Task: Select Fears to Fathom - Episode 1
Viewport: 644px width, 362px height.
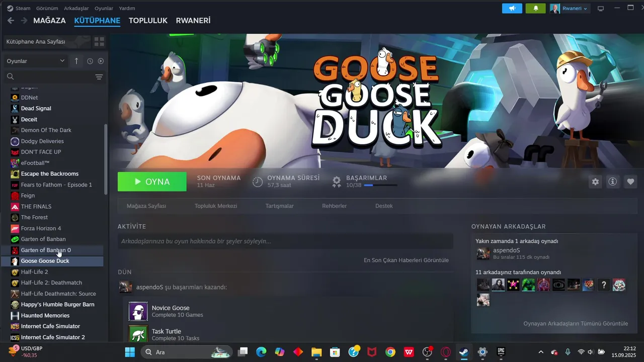Action: tap(57, 185)
